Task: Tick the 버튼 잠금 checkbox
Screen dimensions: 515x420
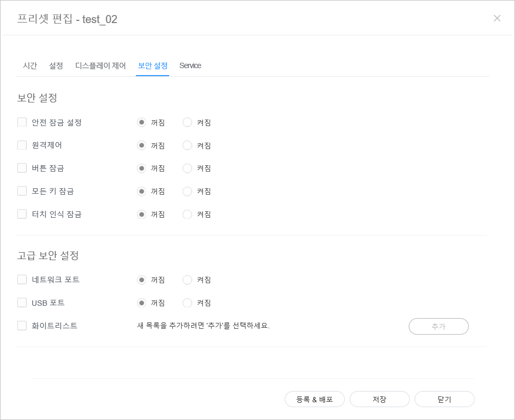Action: coord(22,168)
